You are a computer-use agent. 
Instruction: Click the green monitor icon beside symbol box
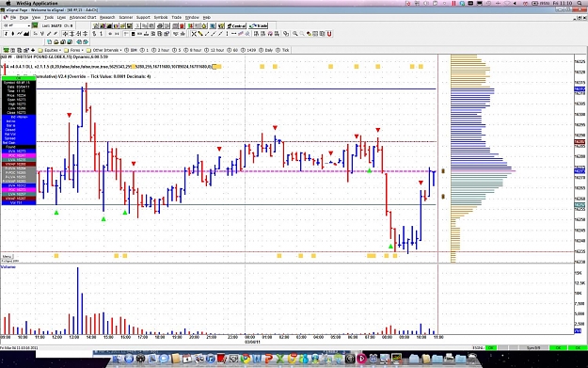coord(35,25)
